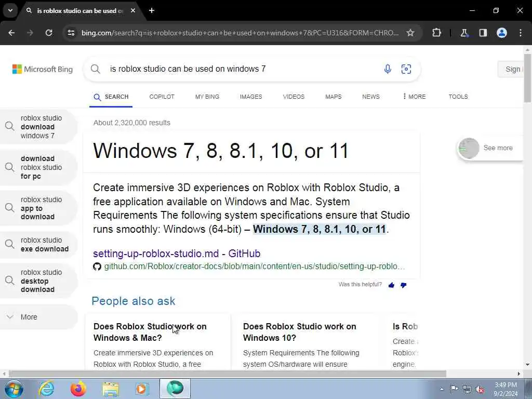Reload the current page
The image size is (532, 399).
[49, 33]
